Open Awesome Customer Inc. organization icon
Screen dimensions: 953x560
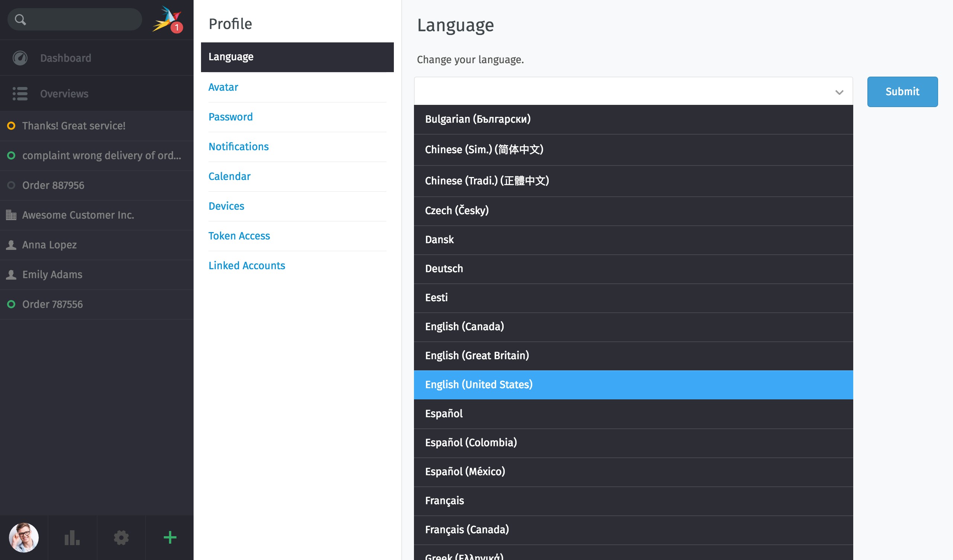[x=11, y=215]
